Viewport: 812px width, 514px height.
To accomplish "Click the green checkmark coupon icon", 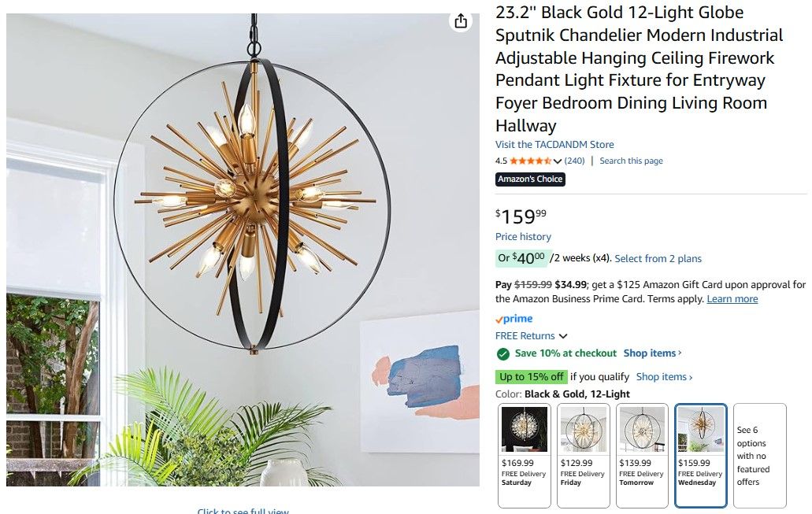I will (502, 353).
